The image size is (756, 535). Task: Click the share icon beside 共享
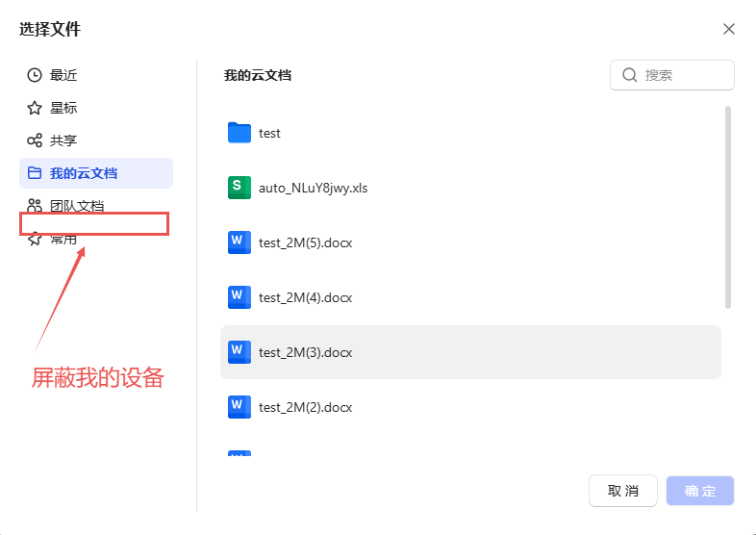(x=35, y=140)
